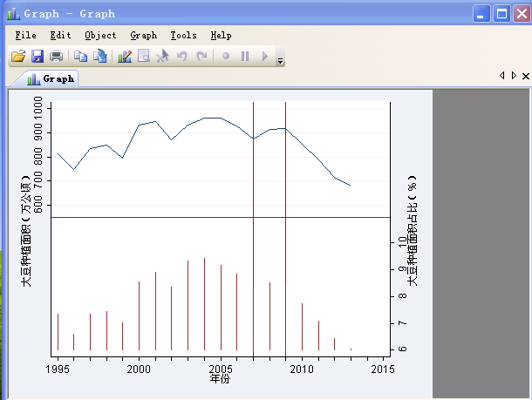Screen dimensions: 532x400
Task: Click the hide/show object browser icon
Action: [143, 57]
